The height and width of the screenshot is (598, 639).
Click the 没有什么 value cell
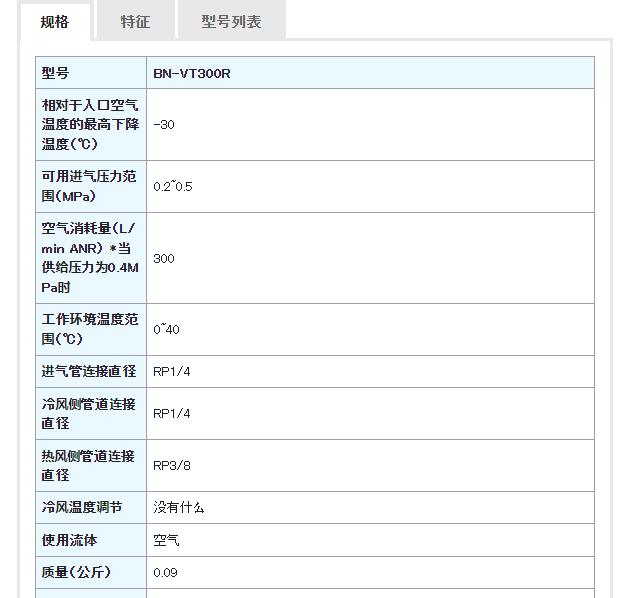(370, 508)
